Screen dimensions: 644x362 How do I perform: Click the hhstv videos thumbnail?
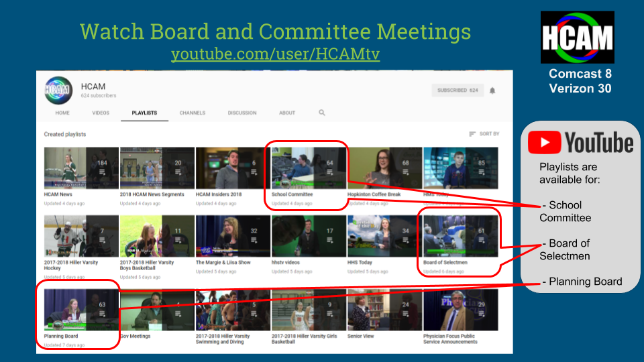[309, 236]
